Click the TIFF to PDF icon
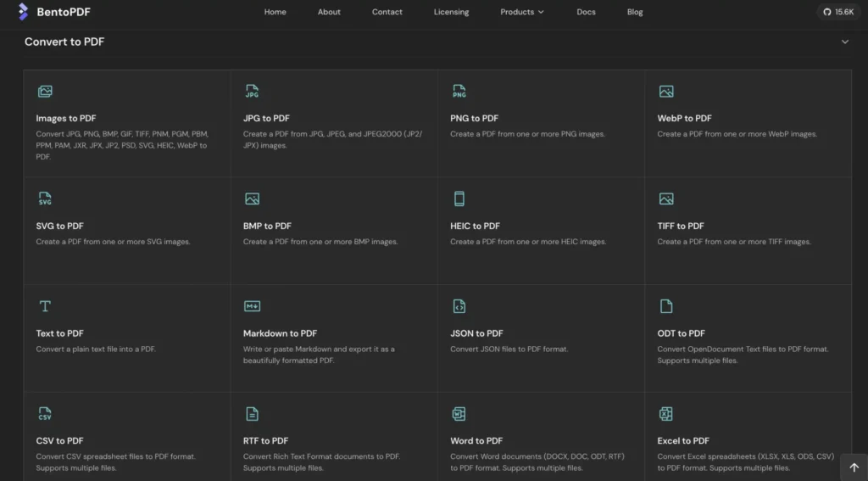The width and height of the screenshot is (868, 481). coord(666,199)
